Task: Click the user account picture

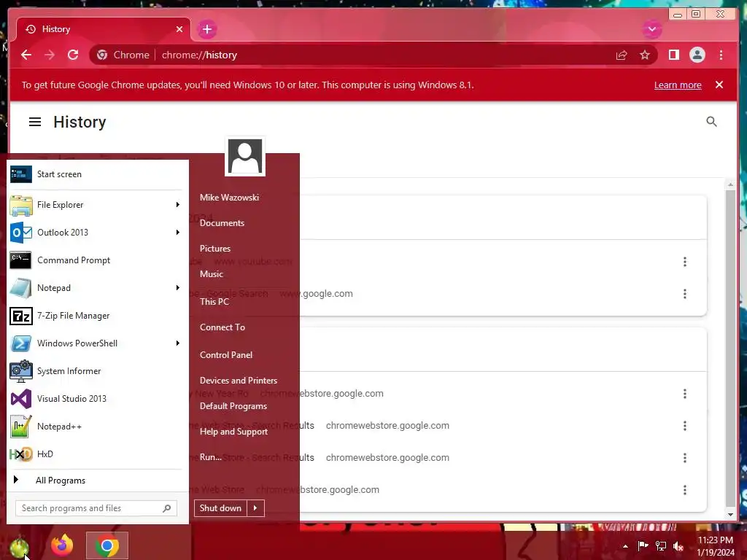Action: [x=245, y=156]
